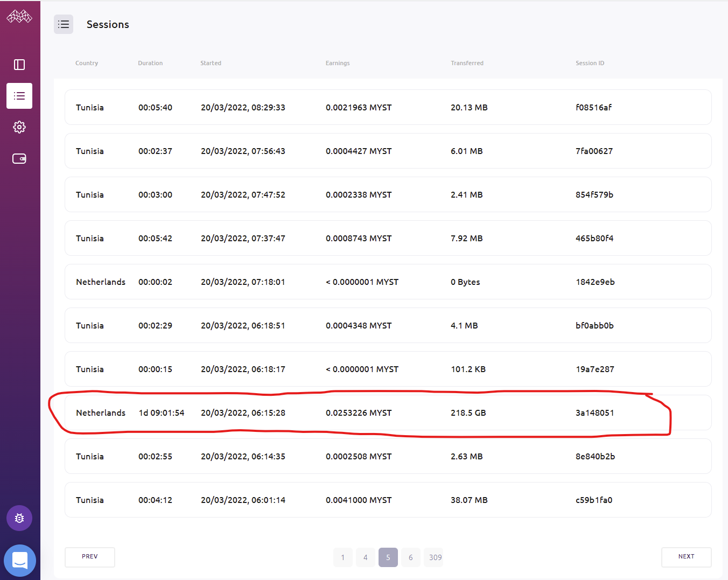Select session ID c59b1fa0

[x=594, y=500]
